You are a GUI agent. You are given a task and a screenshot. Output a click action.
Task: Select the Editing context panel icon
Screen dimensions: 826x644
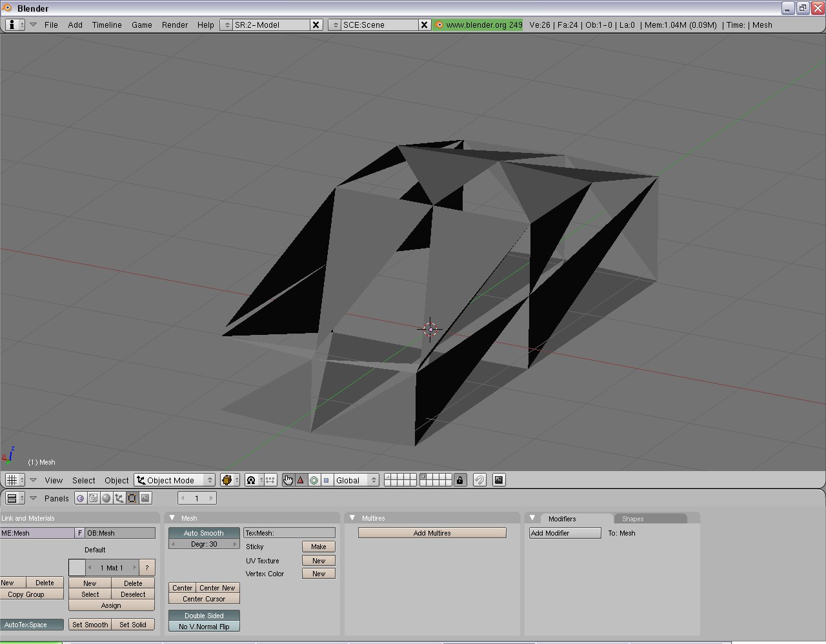(132, 498)
